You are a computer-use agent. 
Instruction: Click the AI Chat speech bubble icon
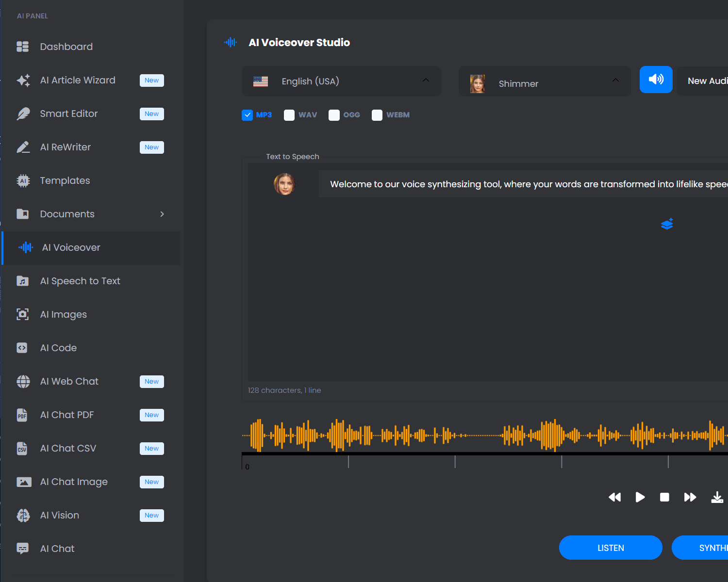click(23, 549)
